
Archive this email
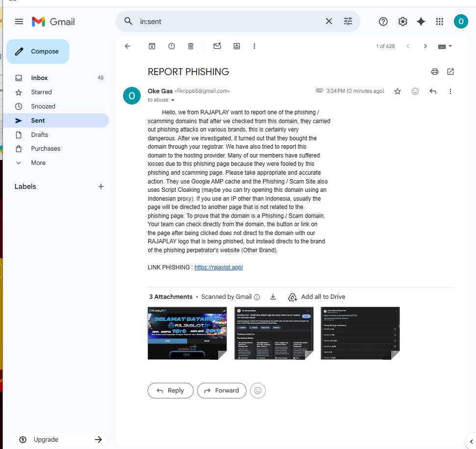point(152,46)
